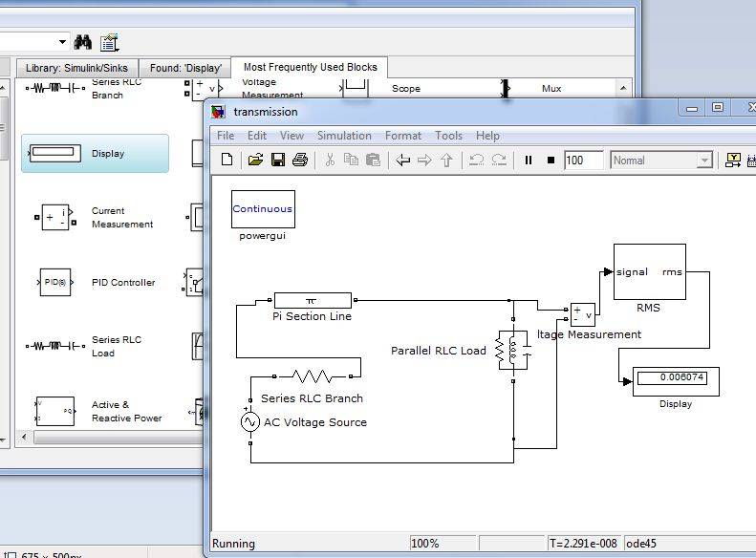The height and width of the screenshot is (558, 756).
Task: Go up to parent system arrow
Action: [x=446, y=161]
